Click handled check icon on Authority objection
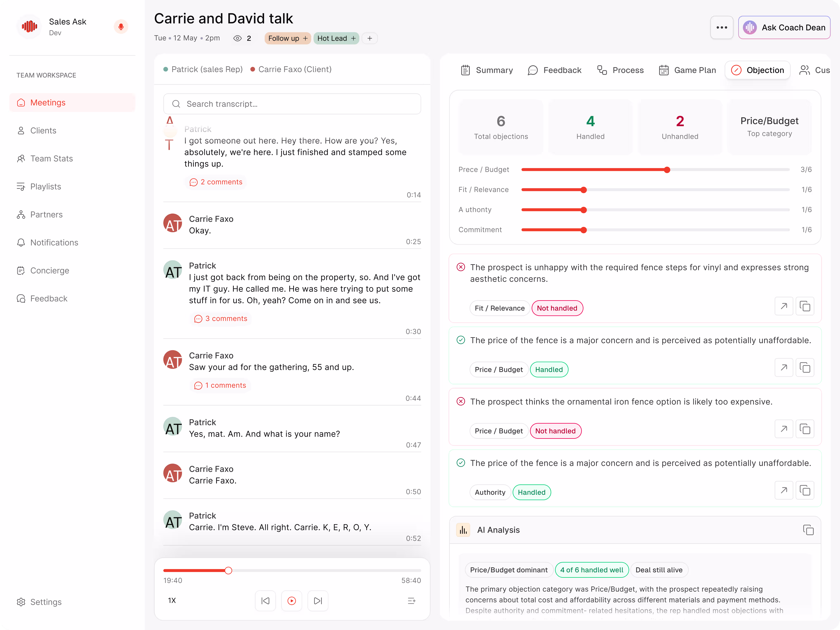This screenshot has width=840, height=630. (461, 463)
